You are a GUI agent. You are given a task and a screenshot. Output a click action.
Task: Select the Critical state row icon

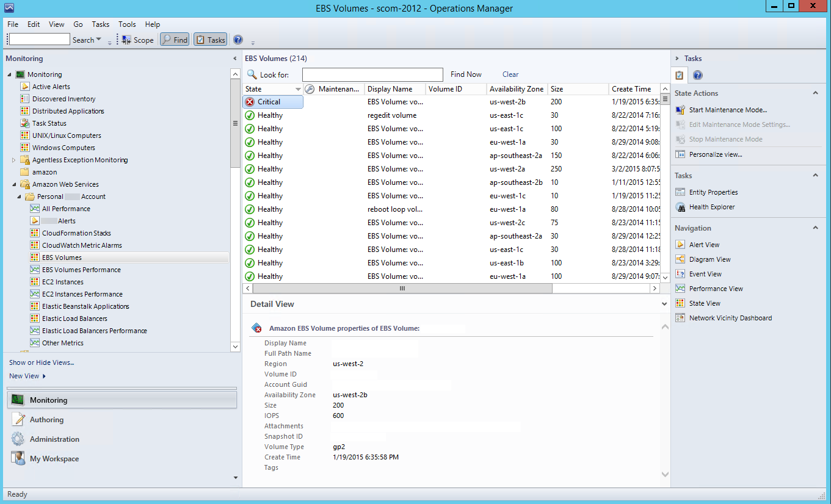(x=250, y=102)
